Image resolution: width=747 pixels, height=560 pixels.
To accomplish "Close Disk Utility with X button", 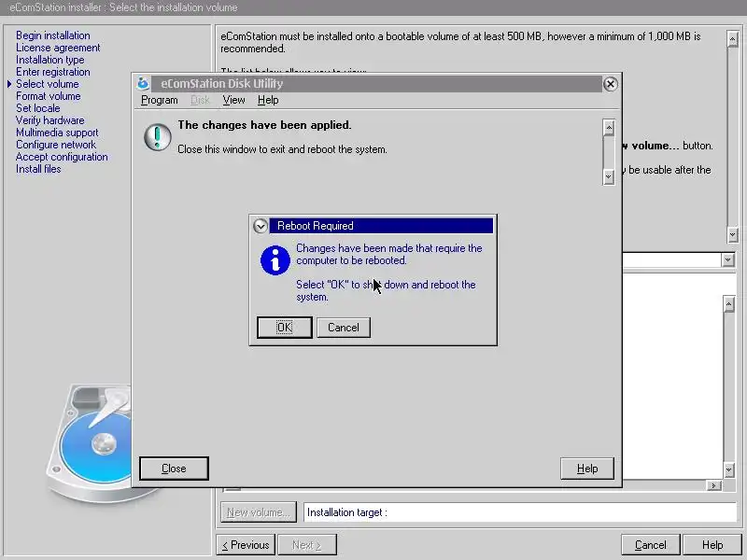I will point(611,84).
